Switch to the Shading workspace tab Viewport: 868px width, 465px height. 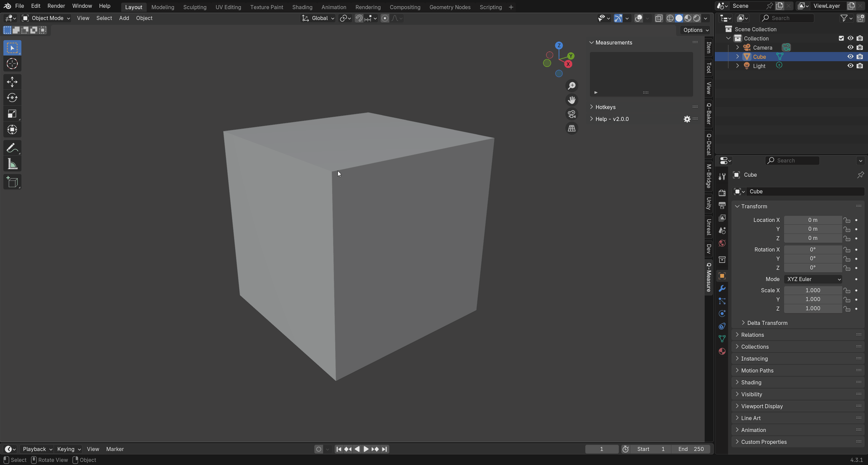(x=302, y=7)
